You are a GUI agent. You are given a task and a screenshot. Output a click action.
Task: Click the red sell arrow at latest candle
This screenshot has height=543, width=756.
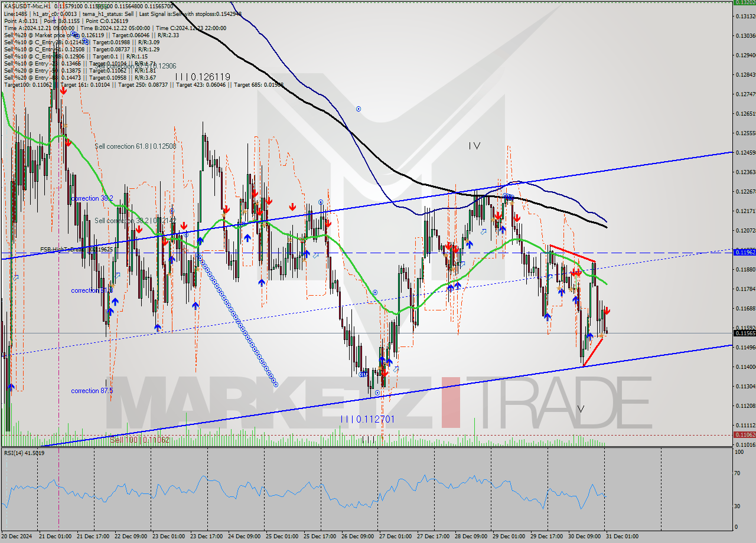pos(607,310)
